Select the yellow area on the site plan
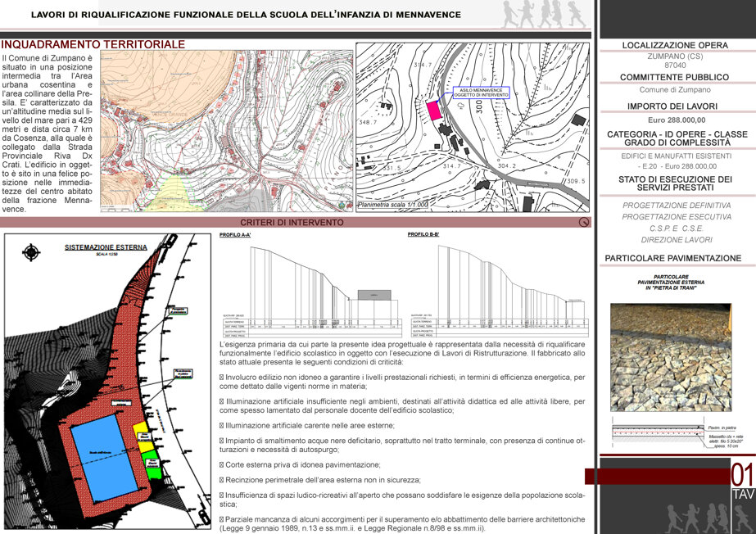This screenshot has width=756, height=534. [143, 437]
